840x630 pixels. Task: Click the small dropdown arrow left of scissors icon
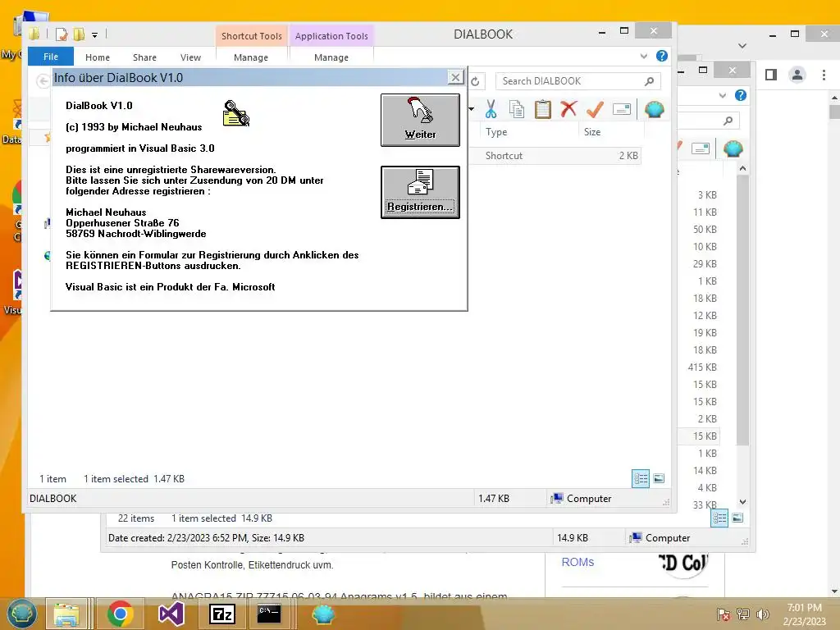[472, 109]
